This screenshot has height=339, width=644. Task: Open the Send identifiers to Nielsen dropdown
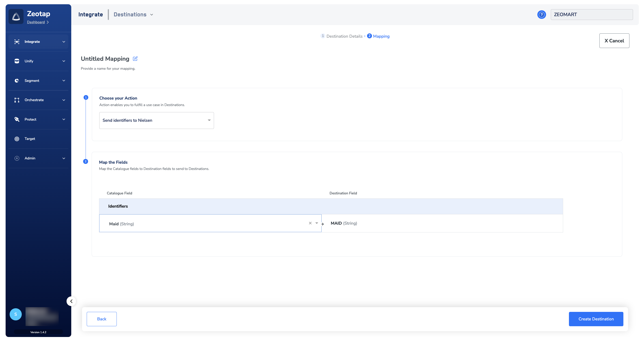click(x=156, y=120)
